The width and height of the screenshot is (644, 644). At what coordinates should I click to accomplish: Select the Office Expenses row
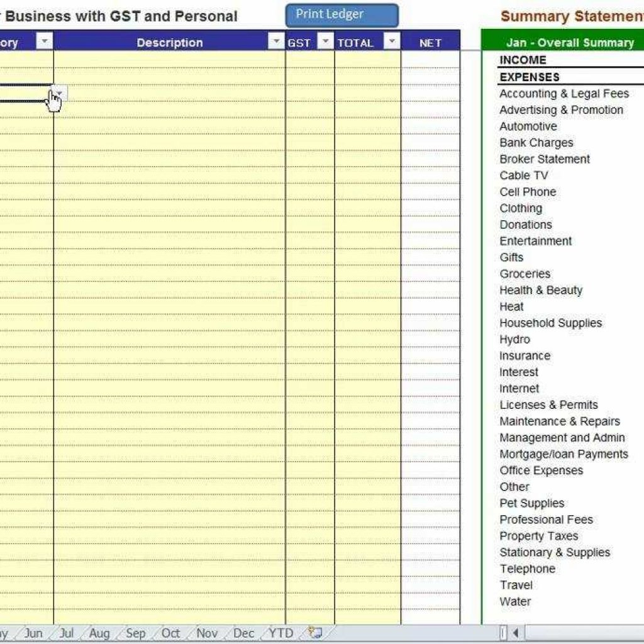(541, 470)
